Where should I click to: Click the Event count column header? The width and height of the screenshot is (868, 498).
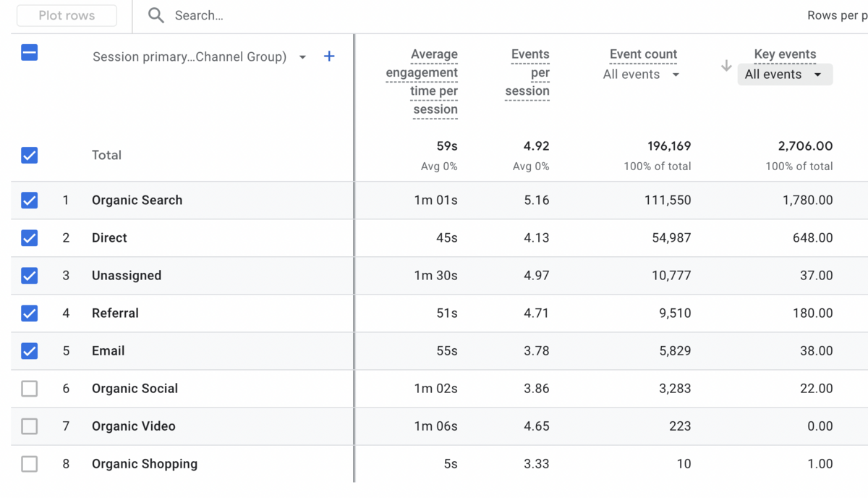pos(643,54)
